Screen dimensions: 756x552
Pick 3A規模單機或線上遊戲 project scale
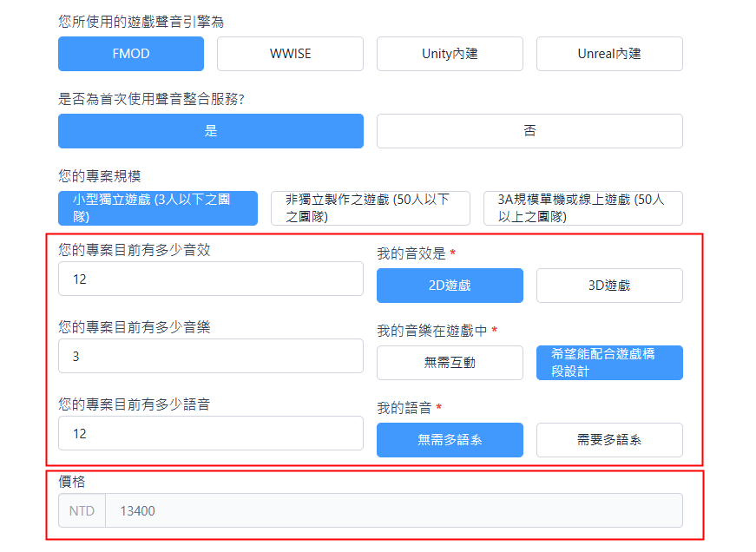click(583, 208)
